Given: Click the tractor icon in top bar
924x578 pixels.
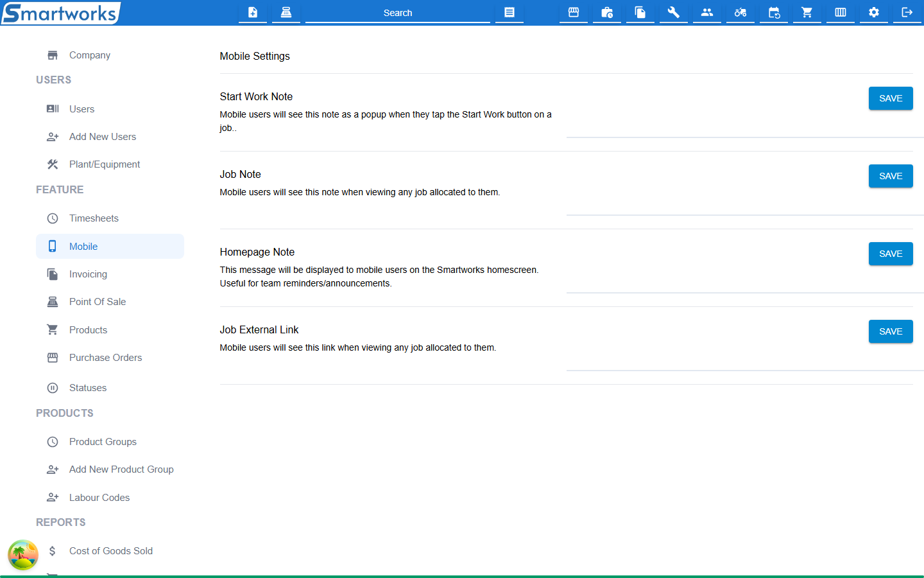Looking at the screenshot, I should pos(740,12).
